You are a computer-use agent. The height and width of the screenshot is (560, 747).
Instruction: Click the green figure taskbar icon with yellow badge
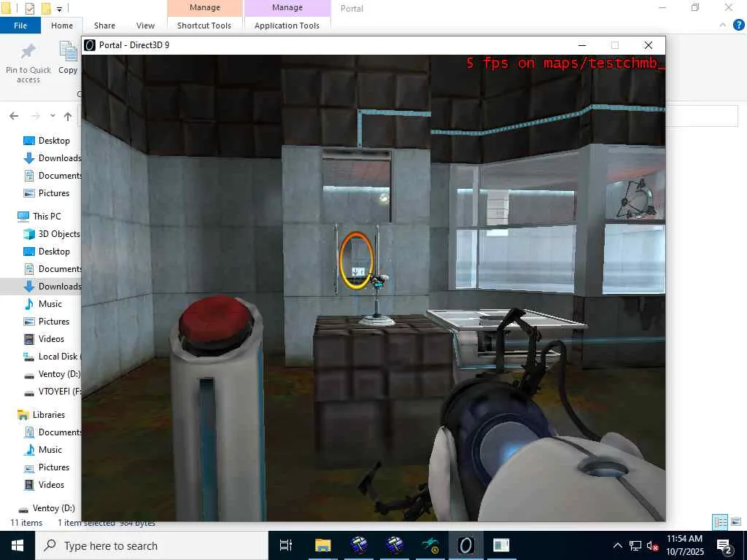click(x=430, y=545)
